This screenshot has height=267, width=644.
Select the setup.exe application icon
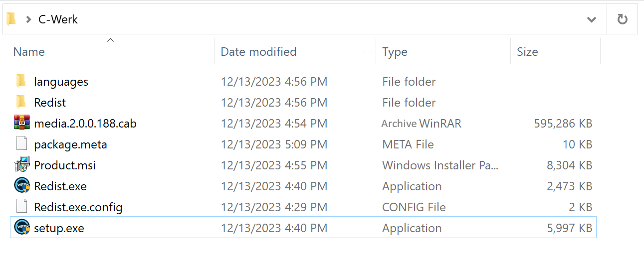(x=21, y=228)
